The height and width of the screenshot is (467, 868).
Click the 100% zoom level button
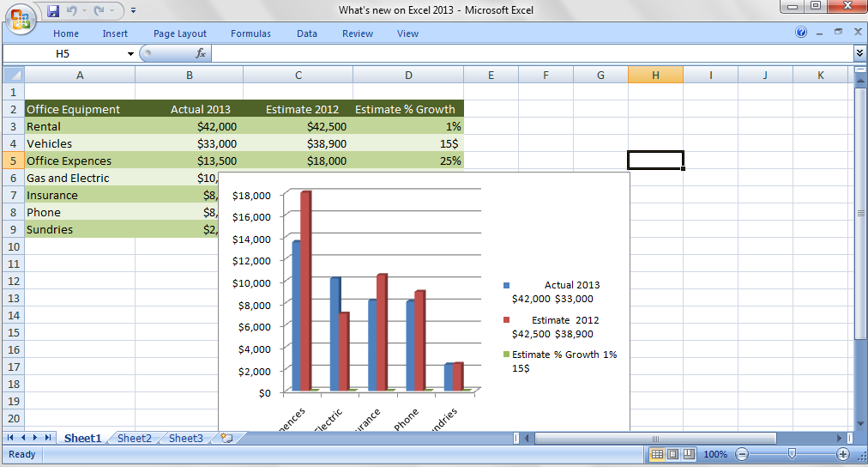point(715,454)
